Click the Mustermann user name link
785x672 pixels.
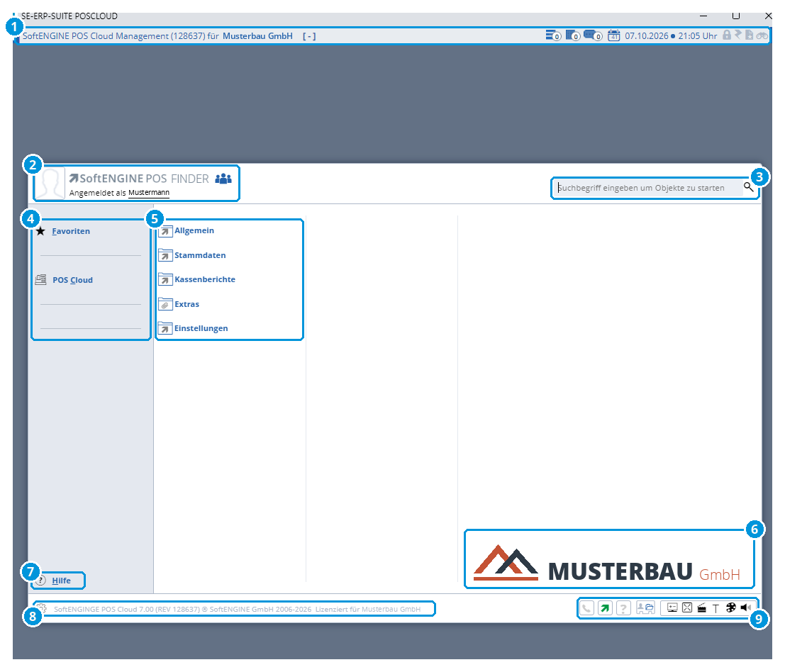point(149,193)
